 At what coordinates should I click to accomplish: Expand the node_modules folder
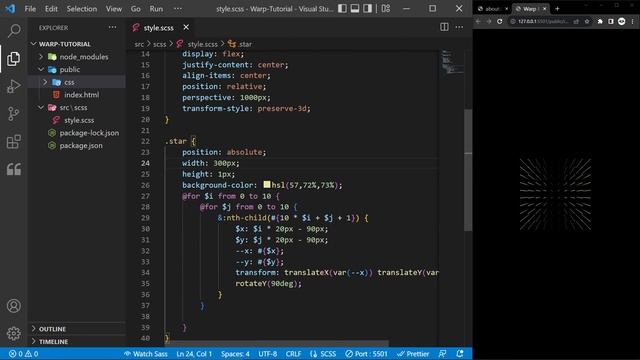coord(41,57)
